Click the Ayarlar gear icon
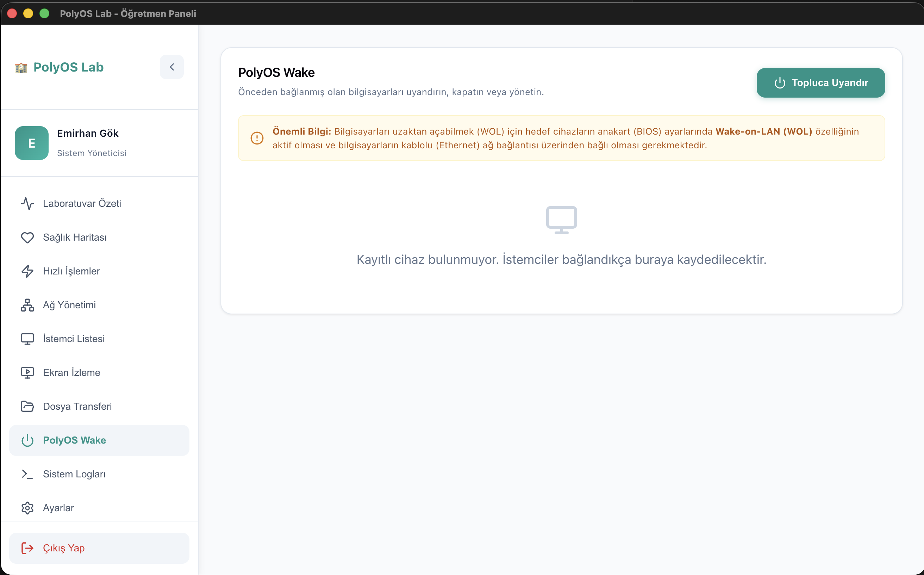924x575 pixels. click(x=27, y=508)
